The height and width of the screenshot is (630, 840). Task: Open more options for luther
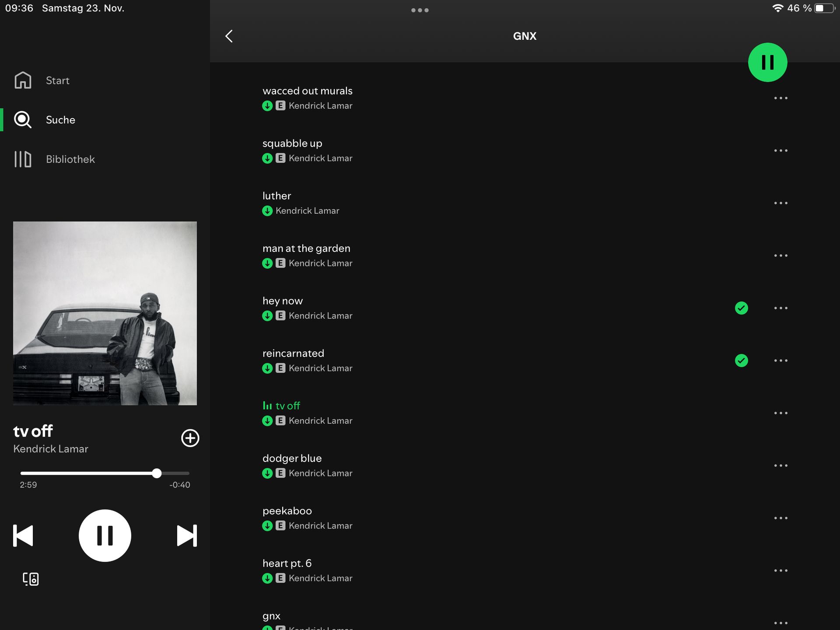[780, 203]
